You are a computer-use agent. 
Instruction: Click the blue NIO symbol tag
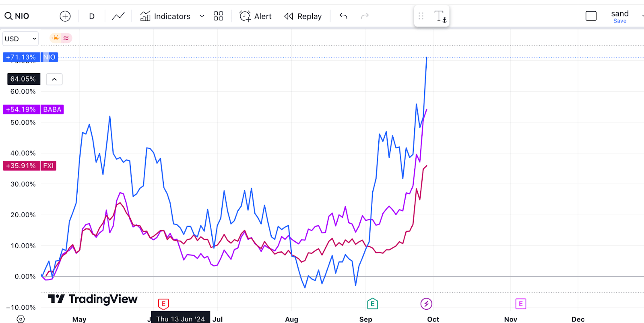point(50,57)
